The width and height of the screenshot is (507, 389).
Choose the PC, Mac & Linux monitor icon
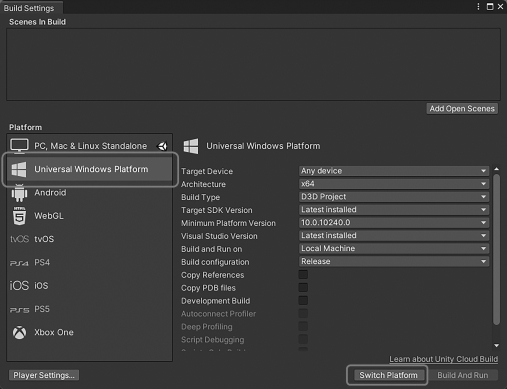[x=19, y=146]
